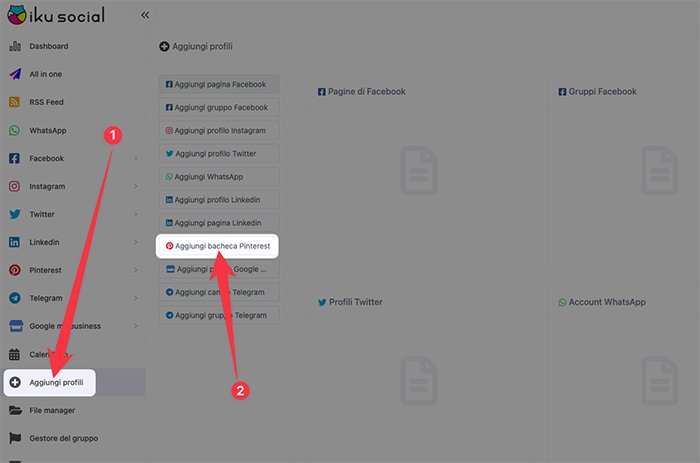Click the WhatsApp icon in sidebar
Viewport: 700px width, 463px height.
(x=14, y=130)
